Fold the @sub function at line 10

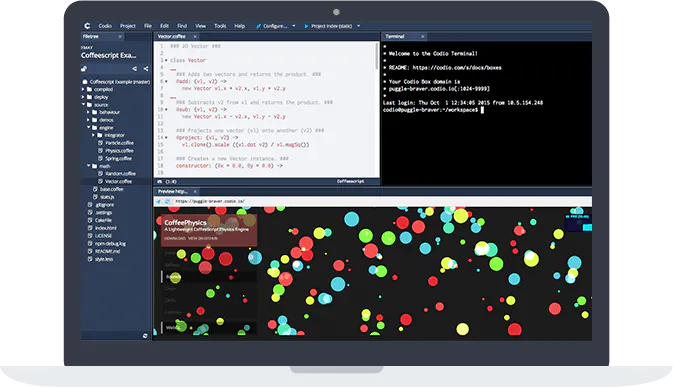[166, 109]
